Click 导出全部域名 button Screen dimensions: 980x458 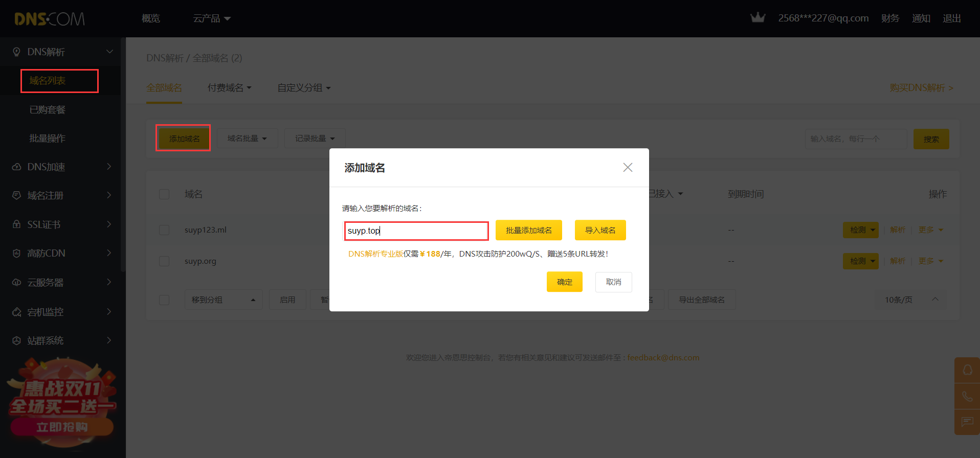click(x=702, y=300)
